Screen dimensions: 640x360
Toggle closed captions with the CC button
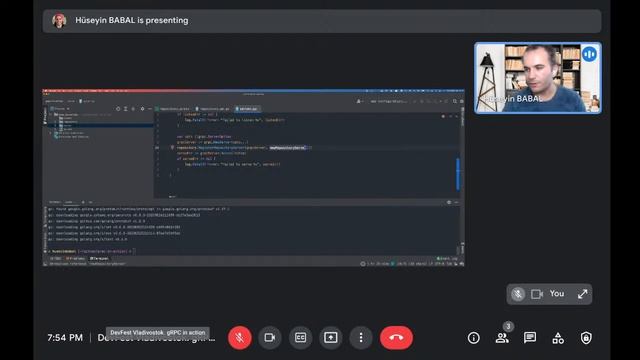pyautogui.click(x=300, y=338)
